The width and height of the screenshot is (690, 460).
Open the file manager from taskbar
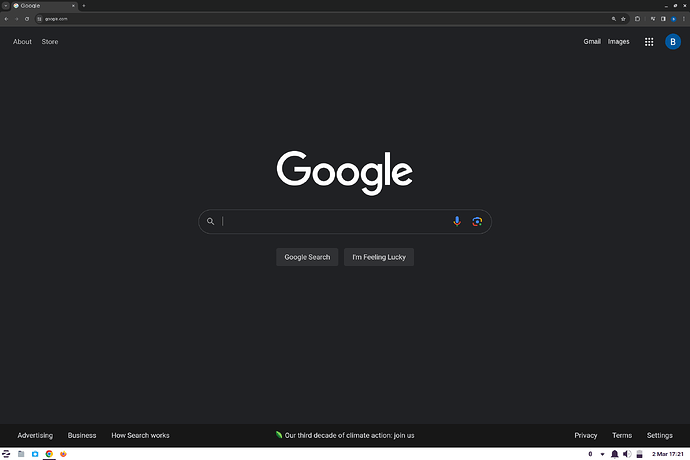click(21, 454)
